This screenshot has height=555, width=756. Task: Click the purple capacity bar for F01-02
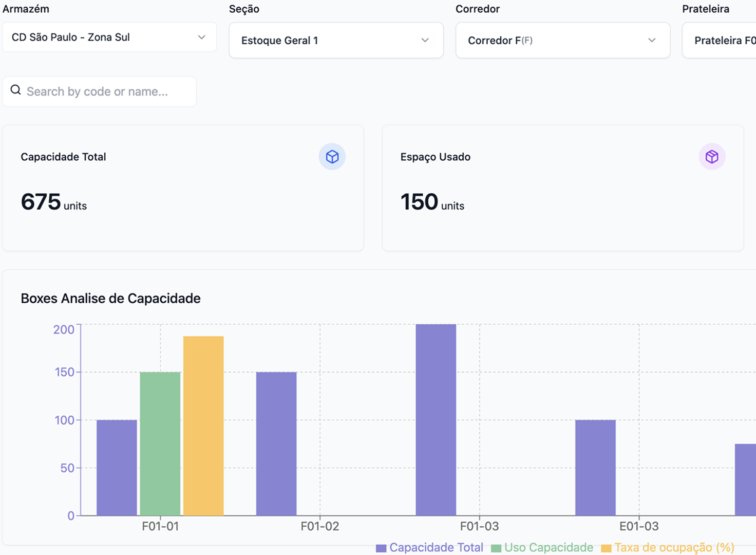(276, 443)
